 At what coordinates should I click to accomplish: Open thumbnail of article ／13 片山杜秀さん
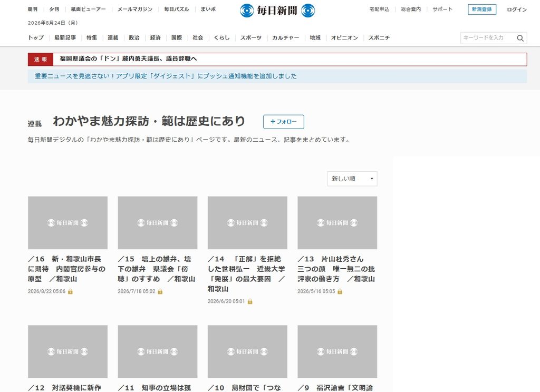pos(337,223)
